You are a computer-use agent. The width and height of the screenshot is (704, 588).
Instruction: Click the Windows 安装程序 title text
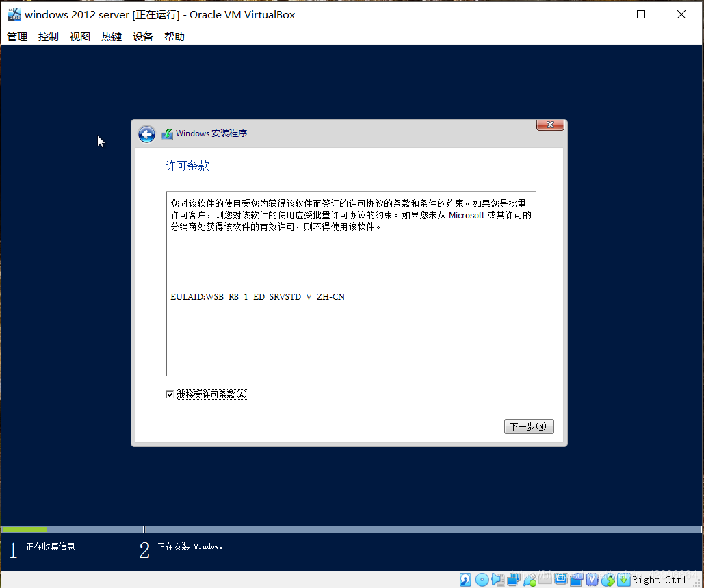[x=211, y=133]
